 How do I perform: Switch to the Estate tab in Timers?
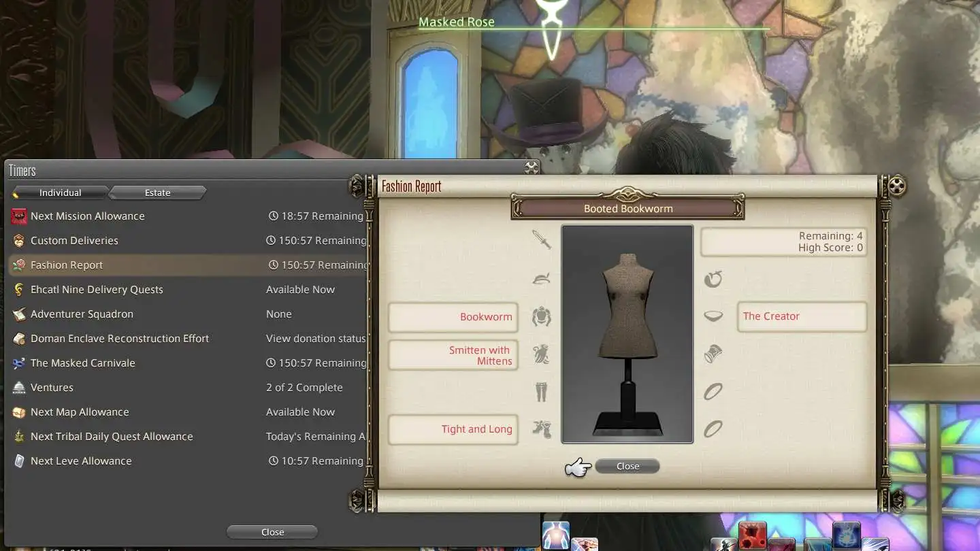[x=158, y=193]
